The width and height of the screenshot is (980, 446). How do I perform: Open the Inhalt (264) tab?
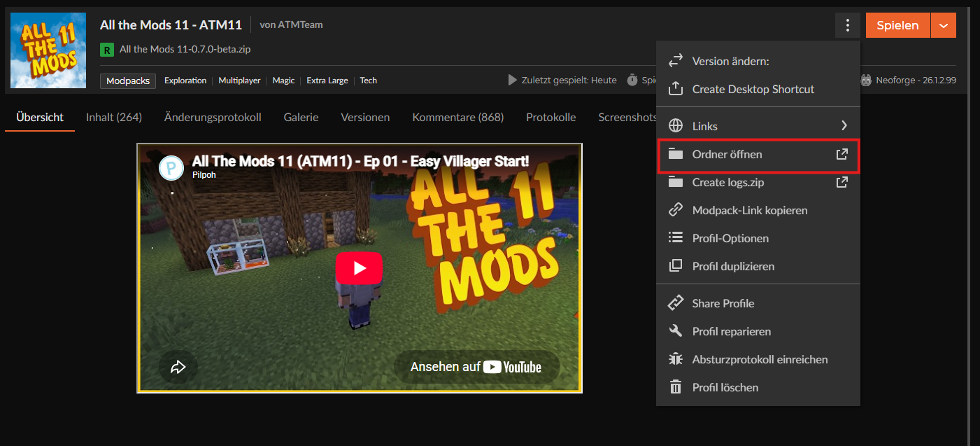[x=114, y=118]
